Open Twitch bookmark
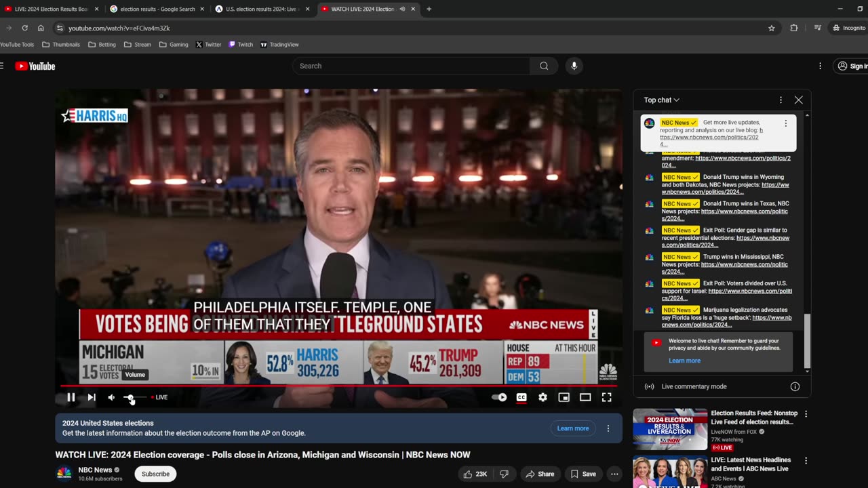The height and width of the screenshot is (488, 868). pos(241,45)
